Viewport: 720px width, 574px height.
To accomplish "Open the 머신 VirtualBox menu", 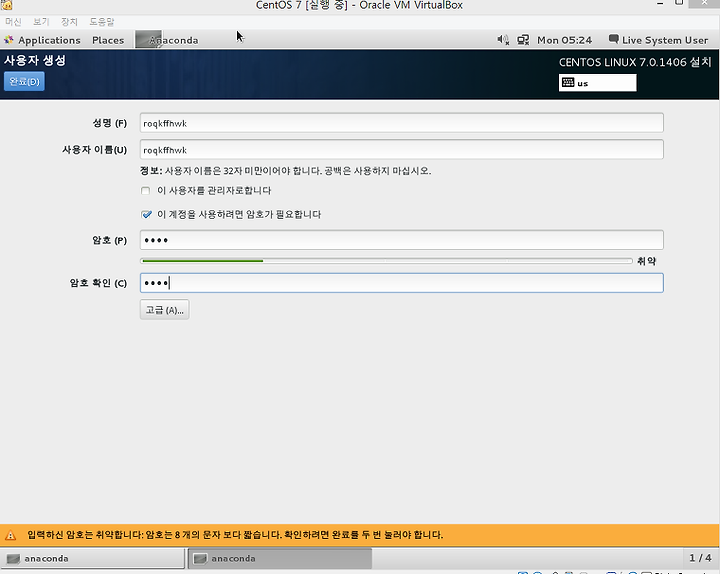I will (x=13, y=22).
